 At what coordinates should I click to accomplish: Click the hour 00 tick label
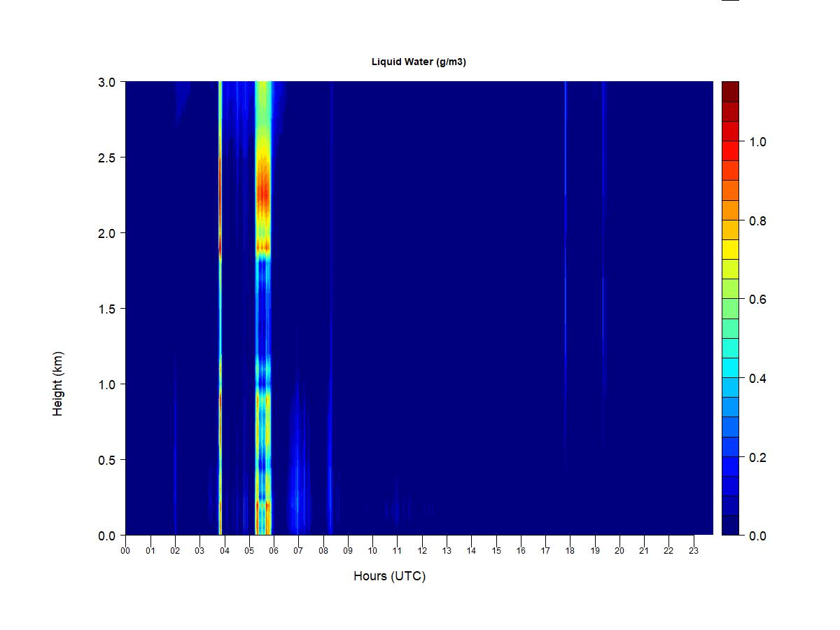point(125,551)
